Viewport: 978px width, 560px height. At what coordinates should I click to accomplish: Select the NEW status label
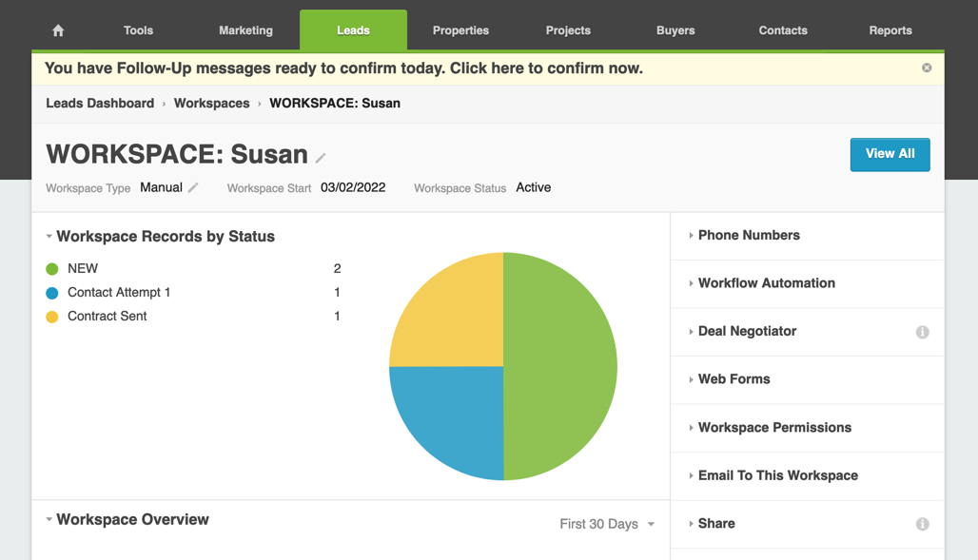[83, 268]
